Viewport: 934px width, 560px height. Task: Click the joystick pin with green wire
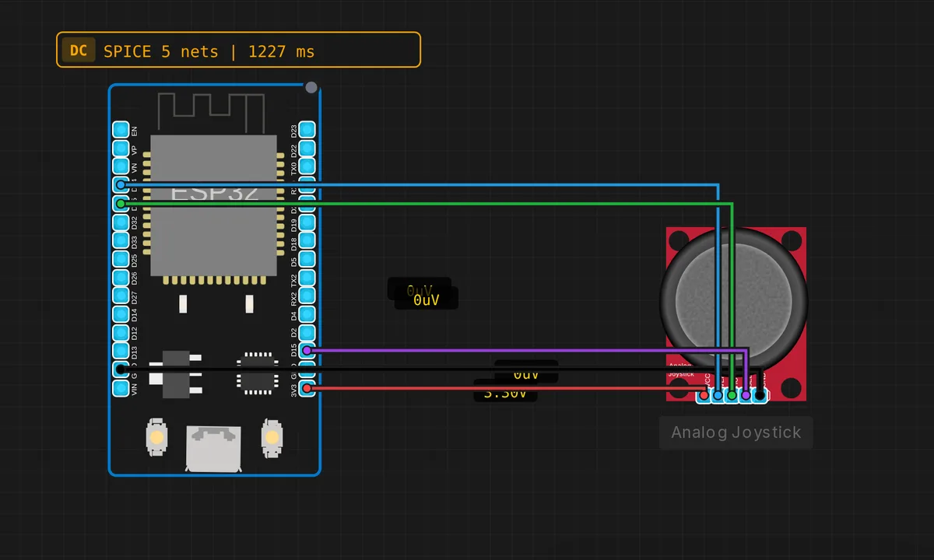(732, 396)
